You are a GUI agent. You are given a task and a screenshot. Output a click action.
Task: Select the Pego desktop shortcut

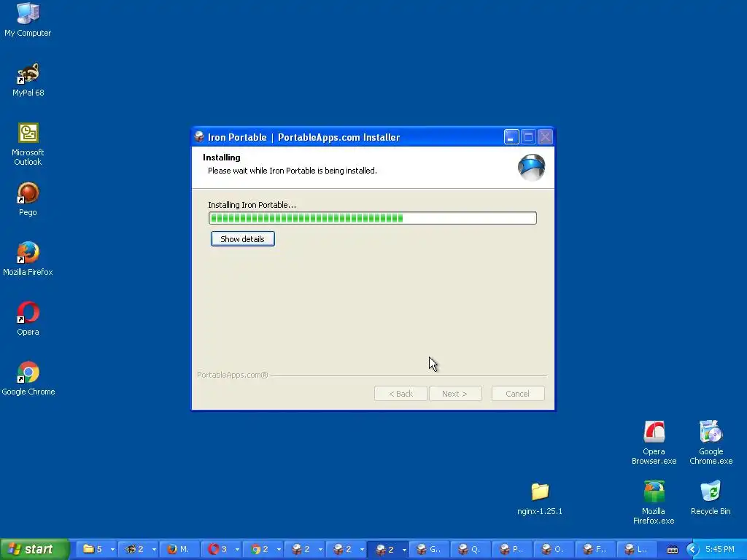(28, 200)
